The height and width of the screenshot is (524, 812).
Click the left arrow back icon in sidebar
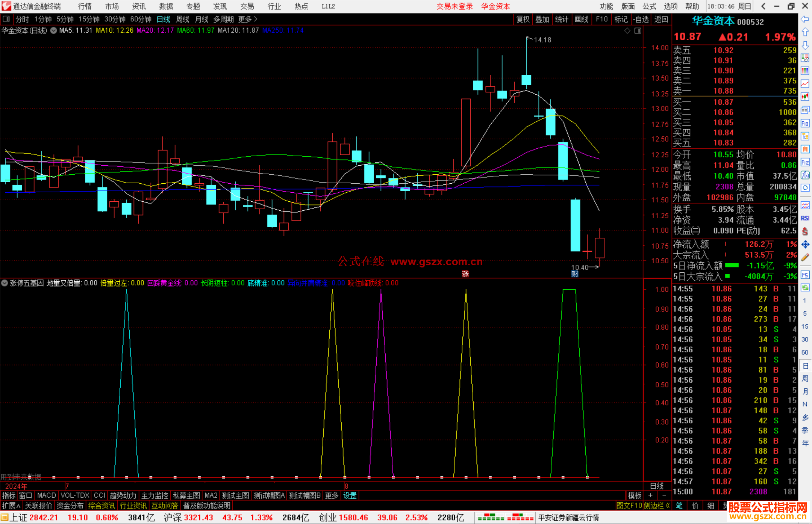click(x=805, y=19)
